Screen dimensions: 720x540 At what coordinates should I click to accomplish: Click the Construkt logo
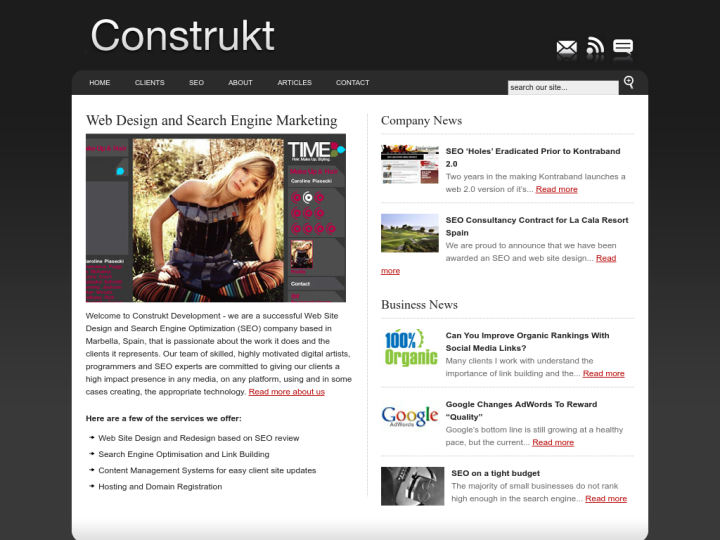[182, 35]
